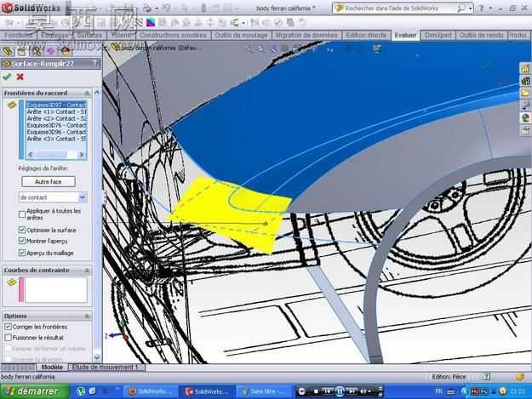Click the help question mark in title bar
Viewport: 532px width, 399px height.
pyautogui.click(x=481, y=9)
